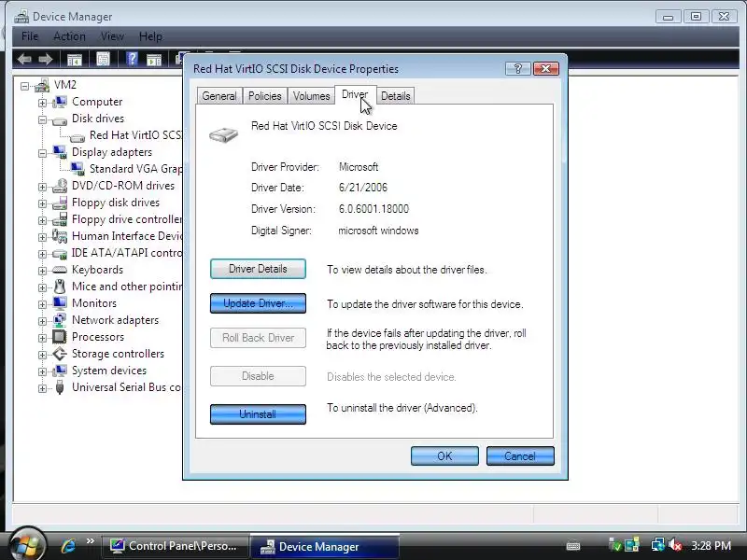The height and width of the screenshot is (560, 747).
Task: Click the safely remove hardware tray icon
Action: (615, 545)
